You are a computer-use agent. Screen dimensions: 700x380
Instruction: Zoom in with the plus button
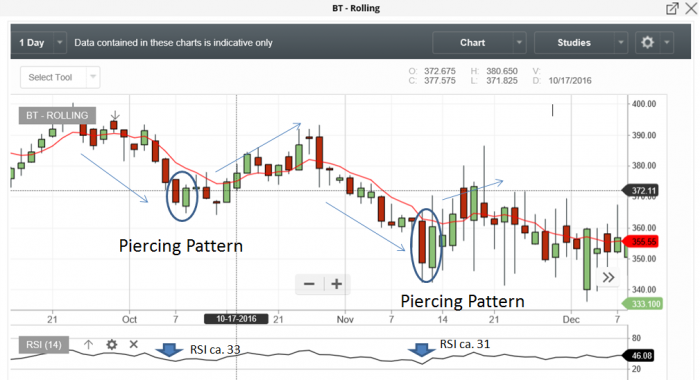(337, 284)
